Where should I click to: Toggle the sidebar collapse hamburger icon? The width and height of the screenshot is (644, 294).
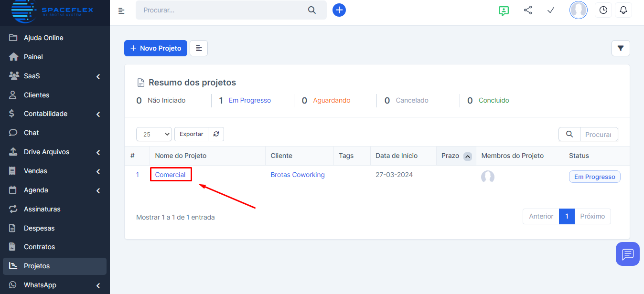(x=121, y=10)
